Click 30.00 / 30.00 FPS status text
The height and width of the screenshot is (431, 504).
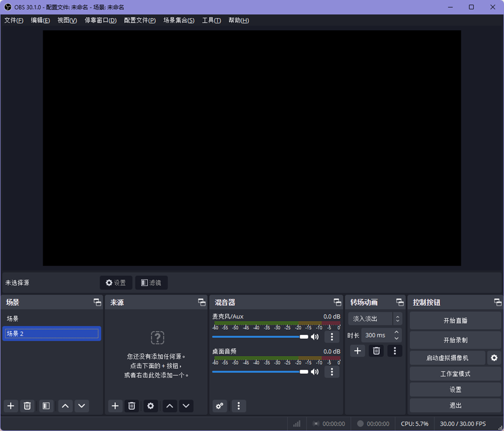(463, 423)
